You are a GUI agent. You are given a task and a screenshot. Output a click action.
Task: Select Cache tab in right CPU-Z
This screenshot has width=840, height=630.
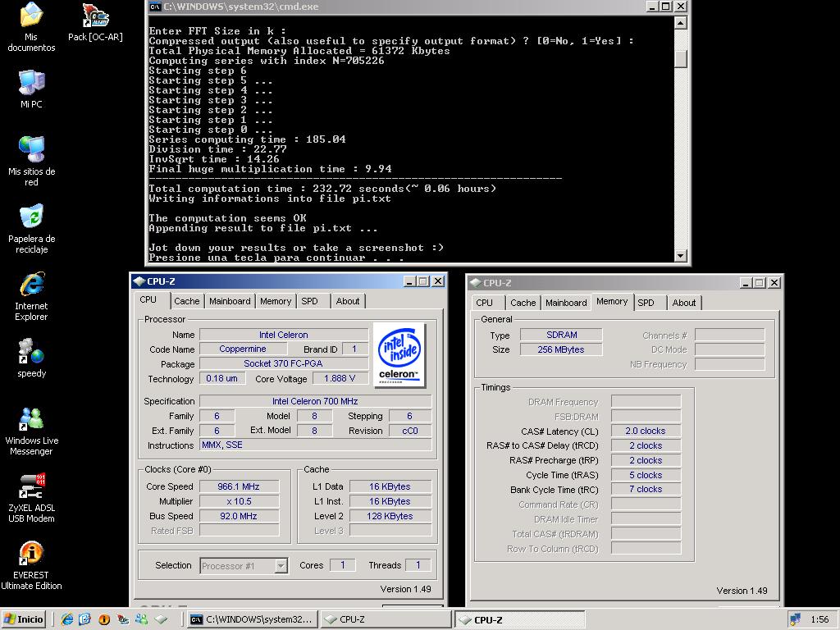point(523,303)
